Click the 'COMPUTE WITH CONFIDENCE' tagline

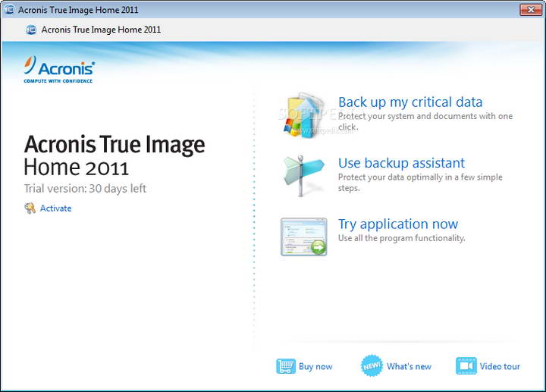58,81
